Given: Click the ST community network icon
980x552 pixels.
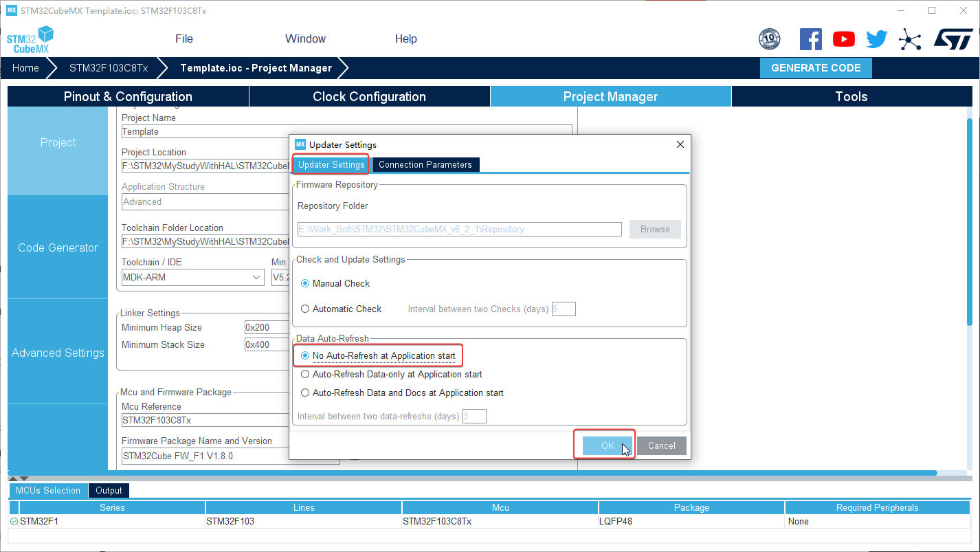Looking at the screenshot, I should click(909, 39).
